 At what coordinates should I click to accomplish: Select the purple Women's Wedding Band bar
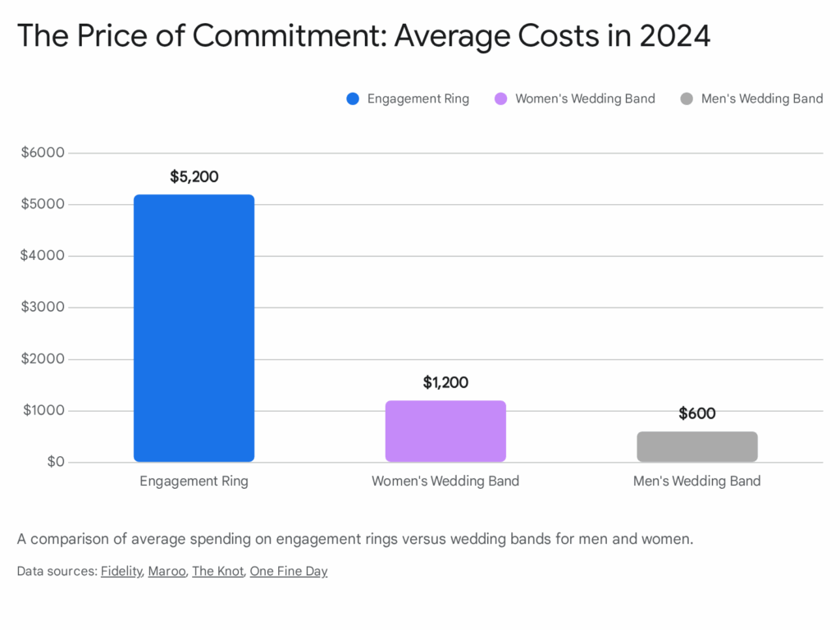pyautogui.click(x=445, y=431)
